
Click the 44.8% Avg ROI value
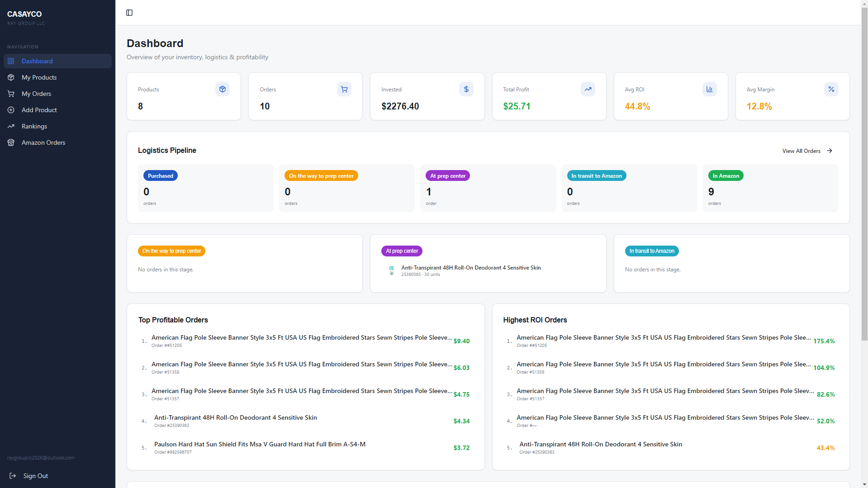637,106
